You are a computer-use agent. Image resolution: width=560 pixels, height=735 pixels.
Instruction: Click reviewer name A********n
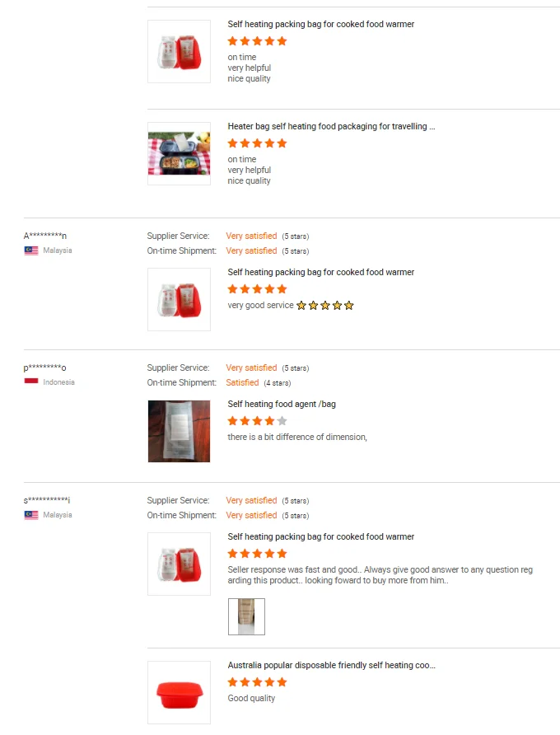coord(45,235)
